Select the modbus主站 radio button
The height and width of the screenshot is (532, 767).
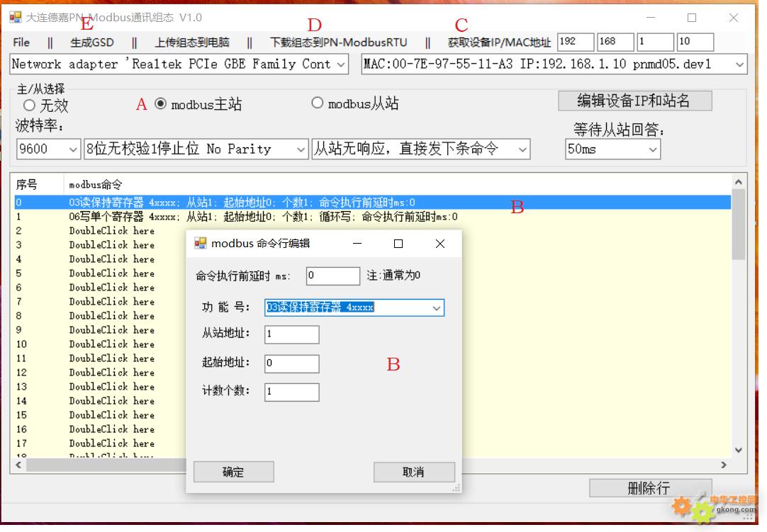tap(161, 104)
